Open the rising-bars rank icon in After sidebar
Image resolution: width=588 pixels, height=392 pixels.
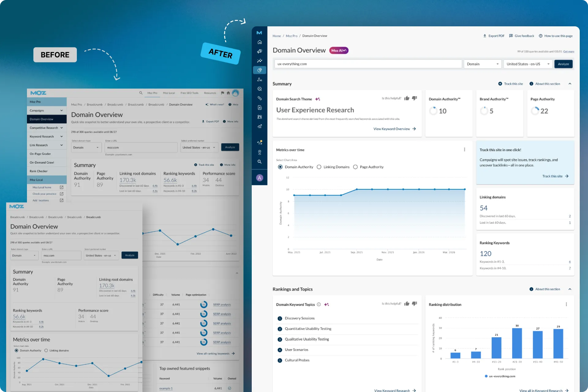(259, 126)
